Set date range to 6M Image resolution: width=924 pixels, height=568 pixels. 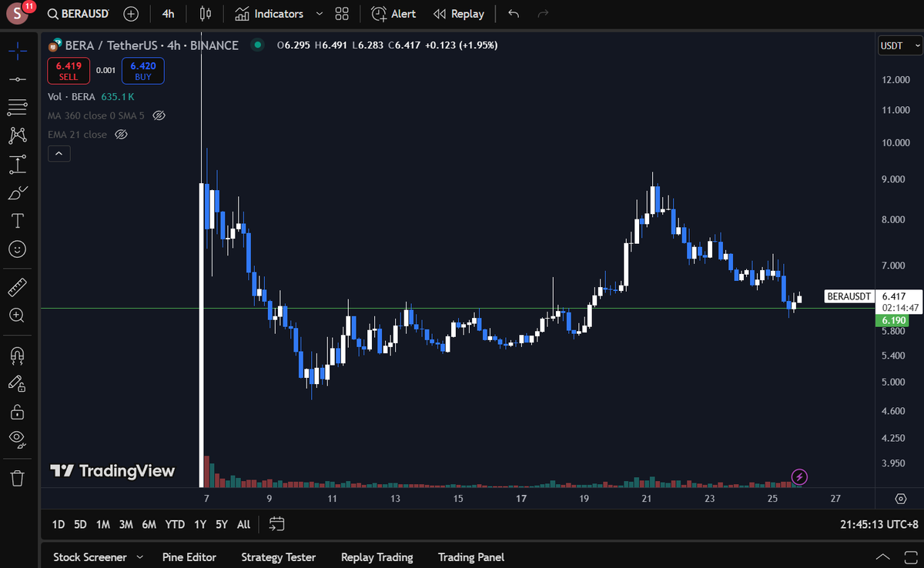[149, 524]
